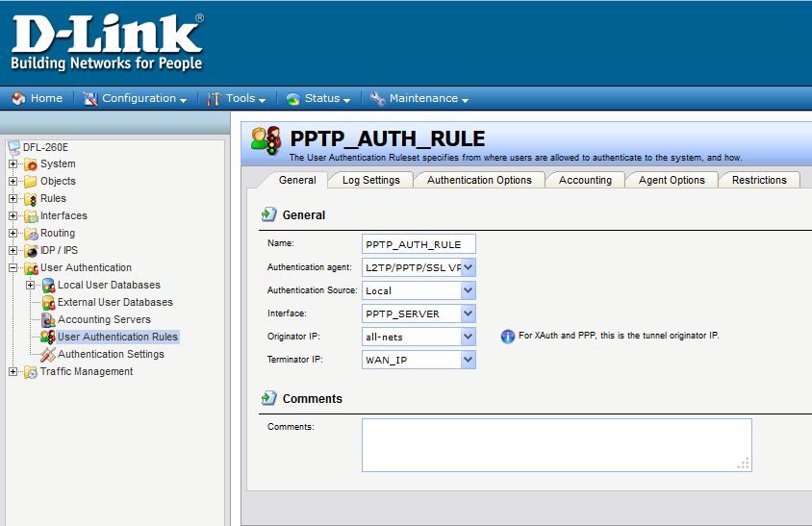Click the Home icon in the menu bar
Image resolution: width=812 pixels, height=526 pixels.
(18, 98)
